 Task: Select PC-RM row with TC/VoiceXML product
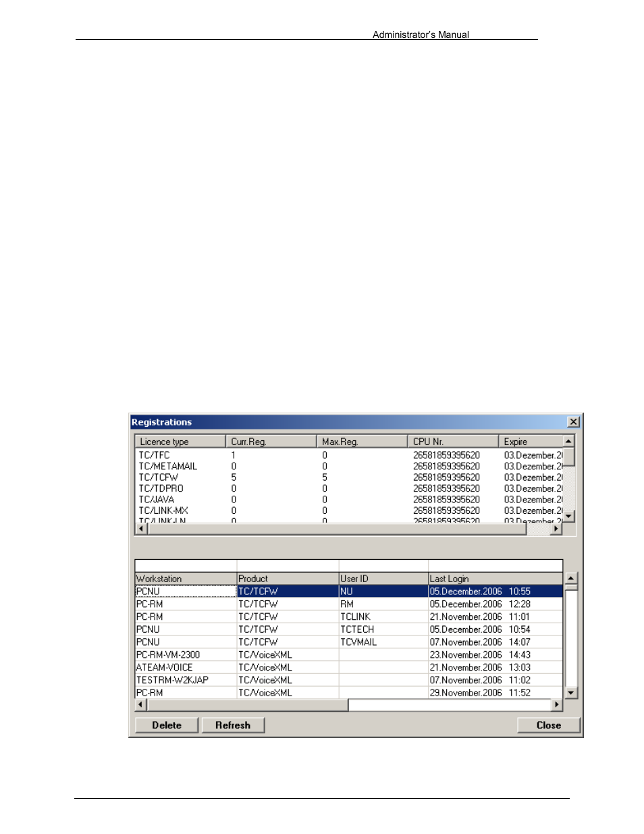(x=349, y=693)
